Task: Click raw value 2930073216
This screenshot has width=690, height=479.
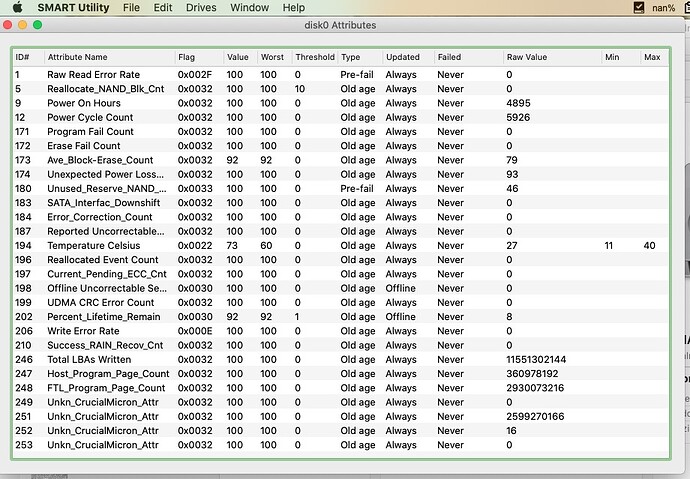Action: (535, 388)
